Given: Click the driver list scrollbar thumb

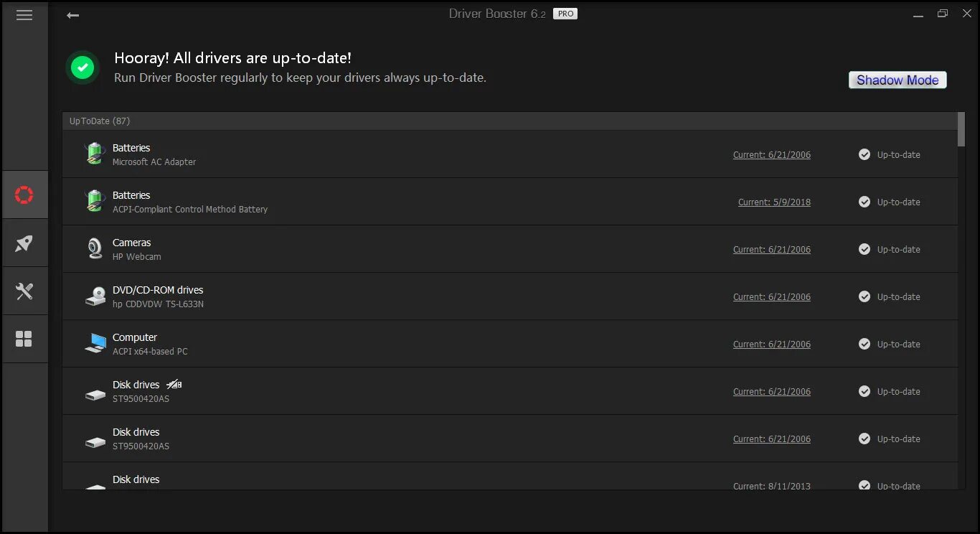Looking at the screenshot, I should point(961,129).
